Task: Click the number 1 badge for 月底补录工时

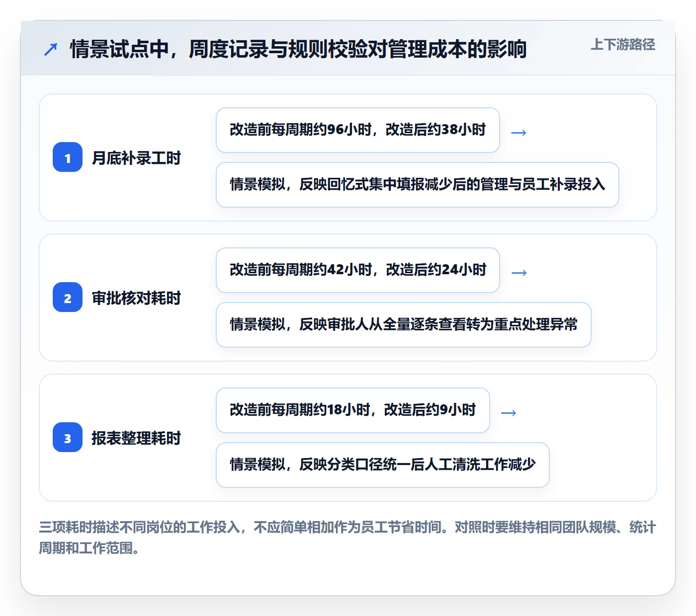Action: [68, 157]
